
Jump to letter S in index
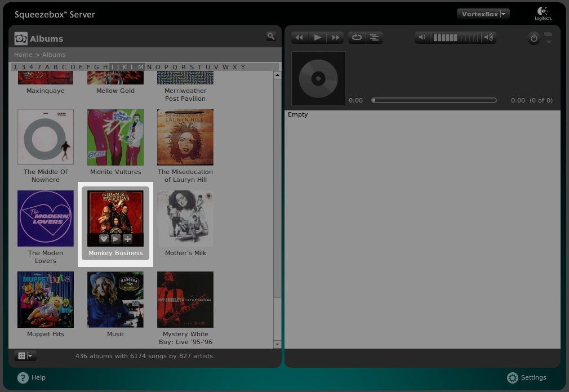(192, 67)
